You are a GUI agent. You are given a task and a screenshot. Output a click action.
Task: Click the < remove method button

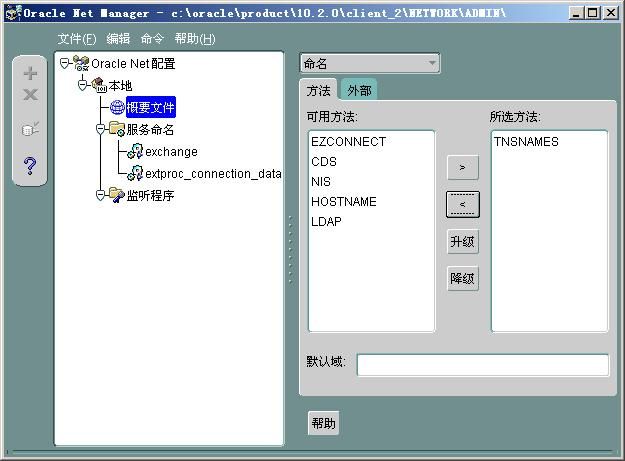tap(462, 204)
